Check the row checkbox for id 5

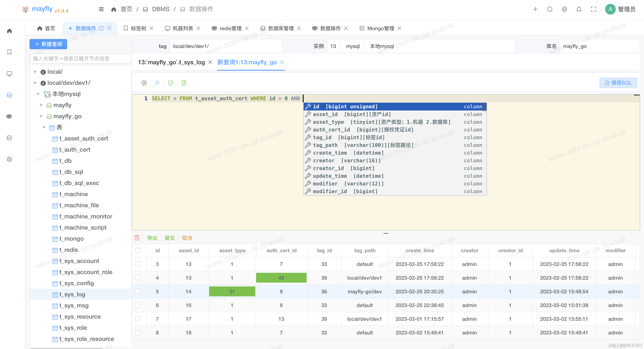tap(138, 291)
